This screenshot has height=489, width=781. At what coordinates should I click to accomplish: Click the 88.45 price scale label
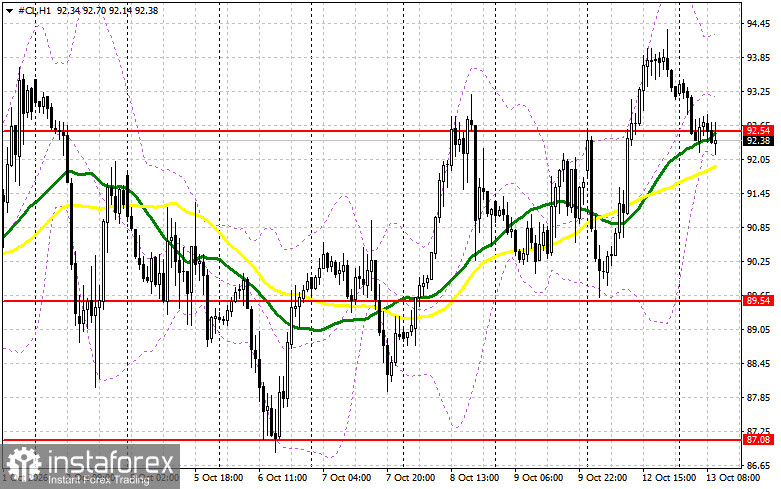759,364
